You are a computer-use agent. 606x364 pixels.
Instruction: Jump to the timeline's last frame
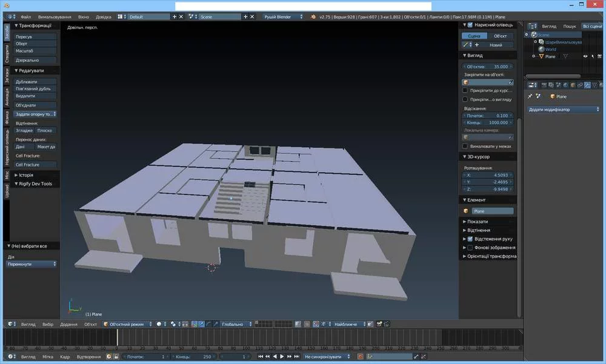(298, 357)
